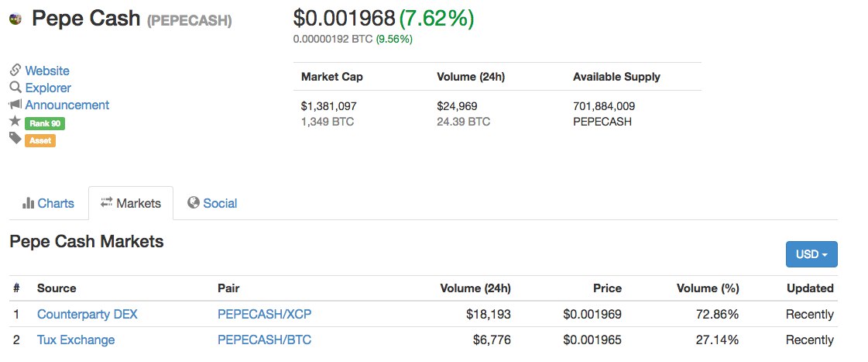Click the star icon next to Rank 90
Screen dimensions: 868x362
click(15, 121)
